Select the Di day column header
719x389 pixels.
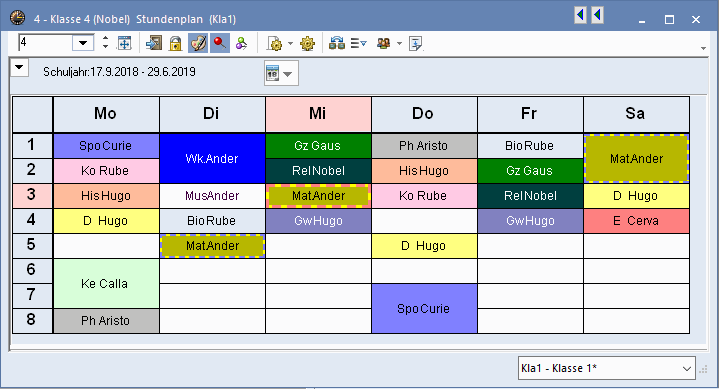(212, 114)
